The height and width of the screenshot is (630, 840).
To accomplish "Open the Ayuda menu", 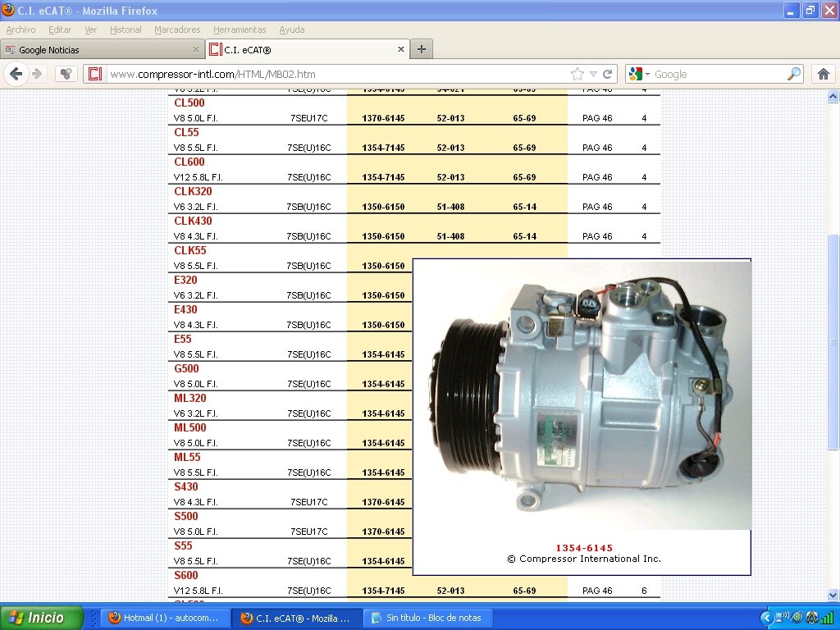I will tap(292, 30).
